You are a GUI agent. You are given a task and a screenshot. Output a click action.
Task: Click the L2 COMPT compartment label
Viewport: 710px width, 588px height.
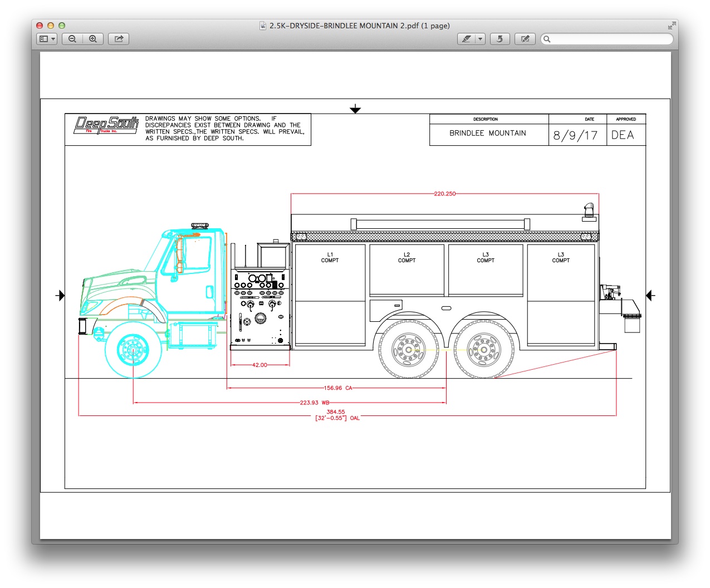(407, 257)
